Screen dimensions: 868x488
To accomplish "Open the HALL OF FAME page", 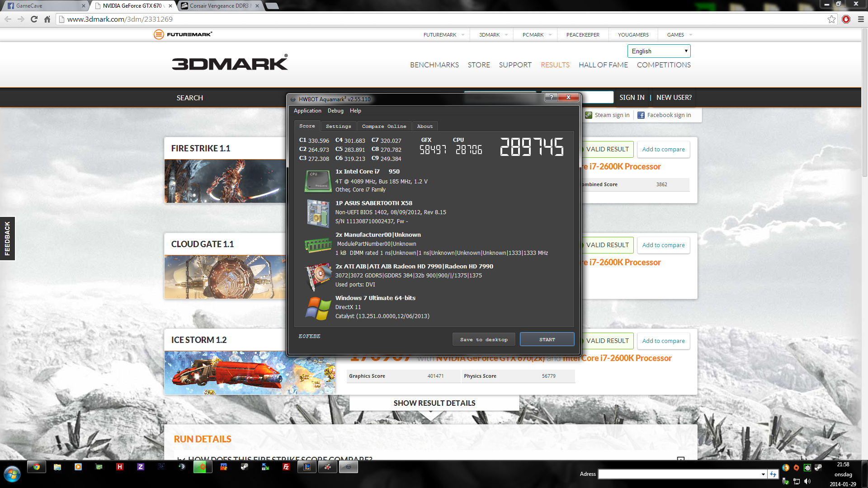I will click(x=603, y=65).
